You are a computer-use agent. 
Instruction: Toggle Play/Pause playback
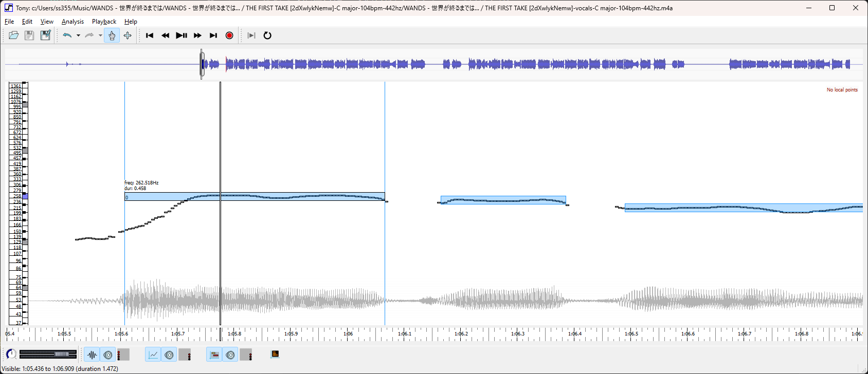tap(182, 35)
